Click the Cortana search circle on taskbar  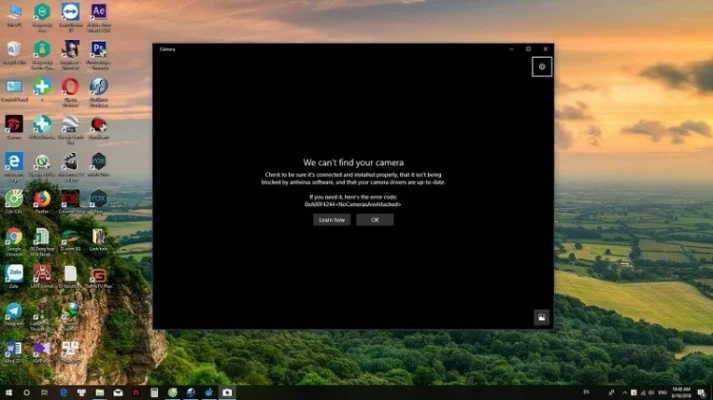(26, 393)
